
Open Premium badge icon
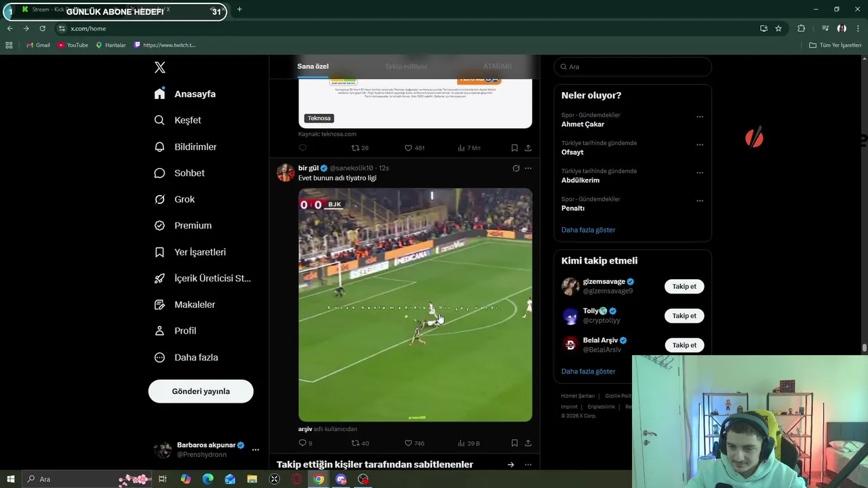point(159,226)
